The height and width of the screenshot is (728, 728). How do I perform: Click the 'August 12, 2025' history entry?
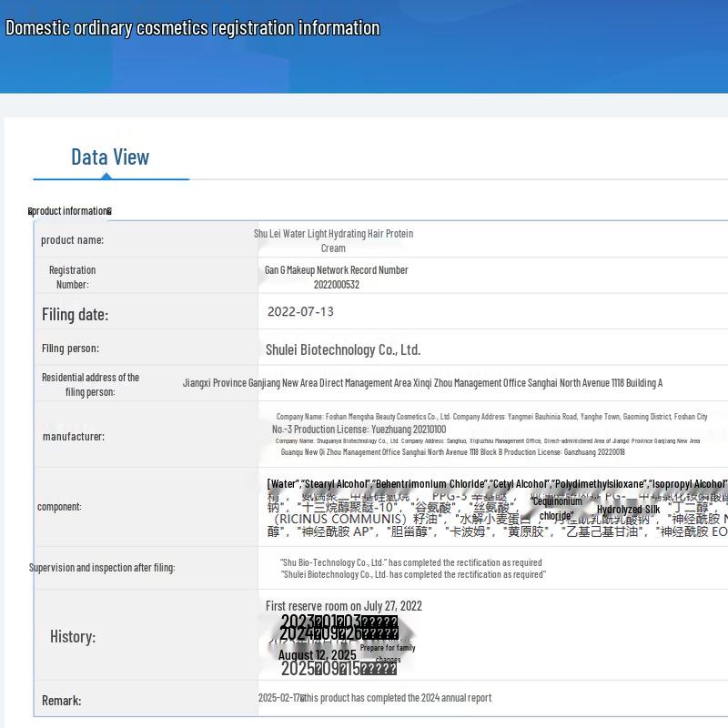(317, 655)
